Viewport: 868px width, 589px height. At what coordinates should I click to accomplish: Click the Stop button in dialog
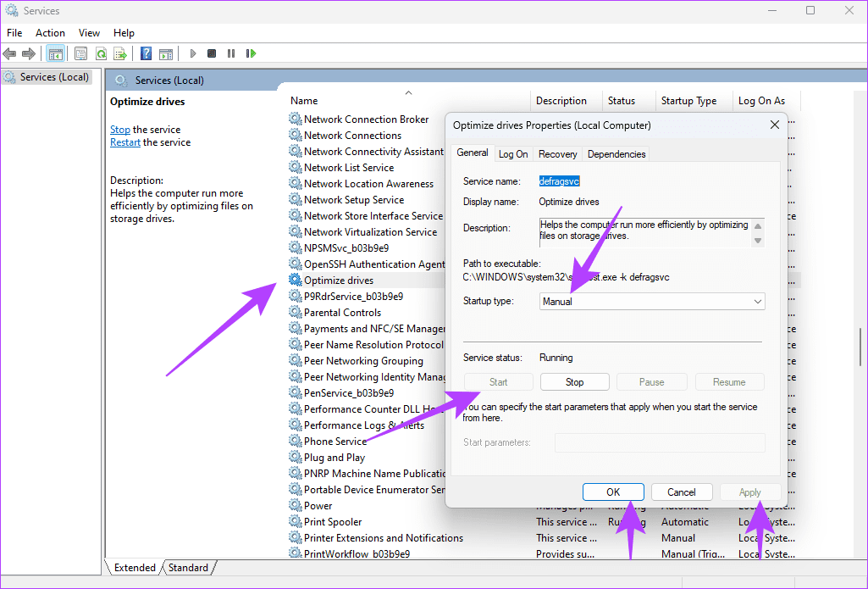click(x=574, y=382)
